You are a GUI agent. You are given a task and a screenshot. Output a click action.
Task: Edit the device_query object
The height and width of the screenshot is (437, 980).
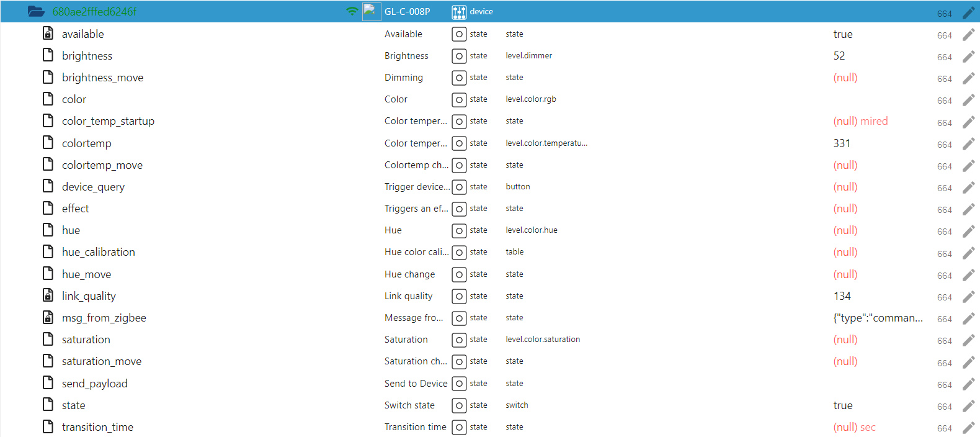[x=968, y=187]
